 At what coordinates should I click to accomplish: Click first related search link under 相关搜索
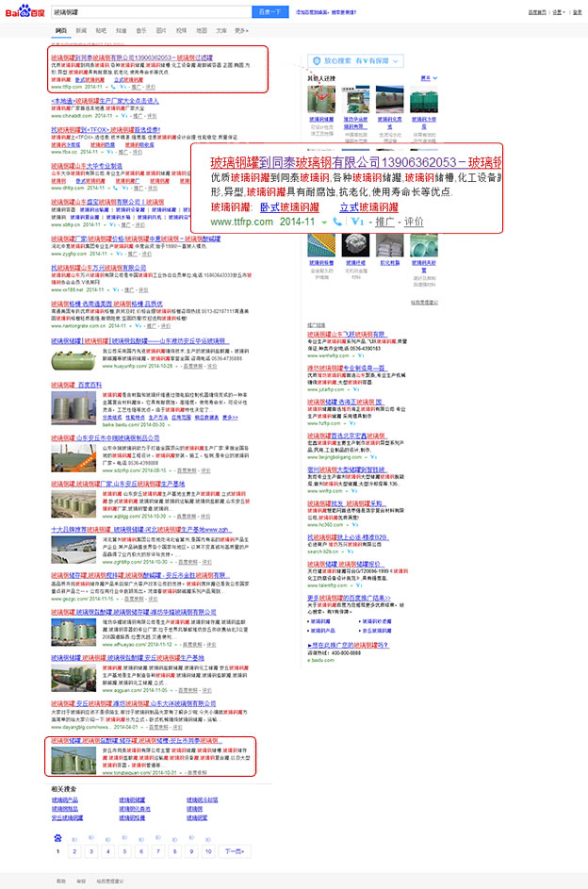pos(65,800)
